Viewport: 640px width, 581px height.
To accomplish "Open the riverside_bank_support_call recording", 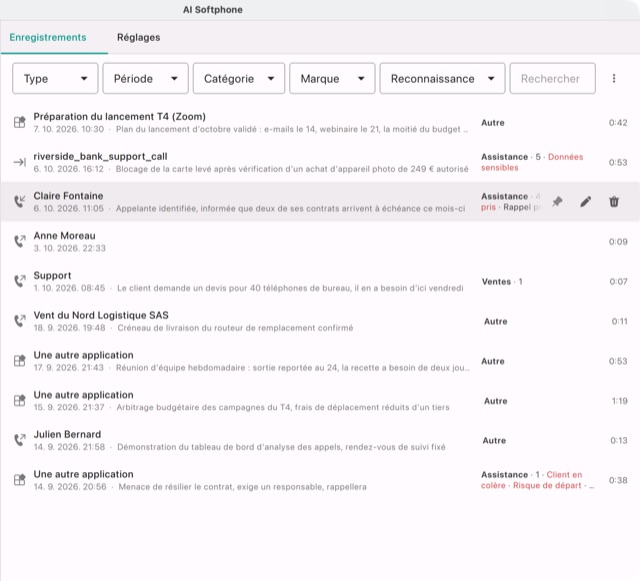I will coord(100,156).
